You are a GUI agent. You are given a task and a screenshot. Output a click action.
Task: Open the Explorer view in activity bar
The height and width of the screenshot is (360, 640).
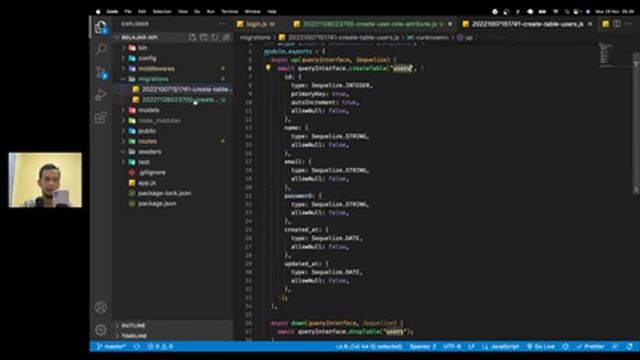pyautogui.click(x=101, y=27)
